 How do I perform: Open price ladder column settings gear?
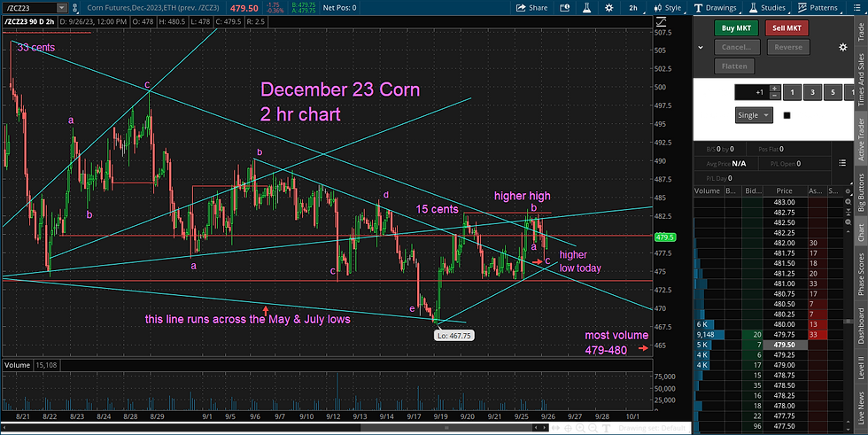[x=847, y=191]
